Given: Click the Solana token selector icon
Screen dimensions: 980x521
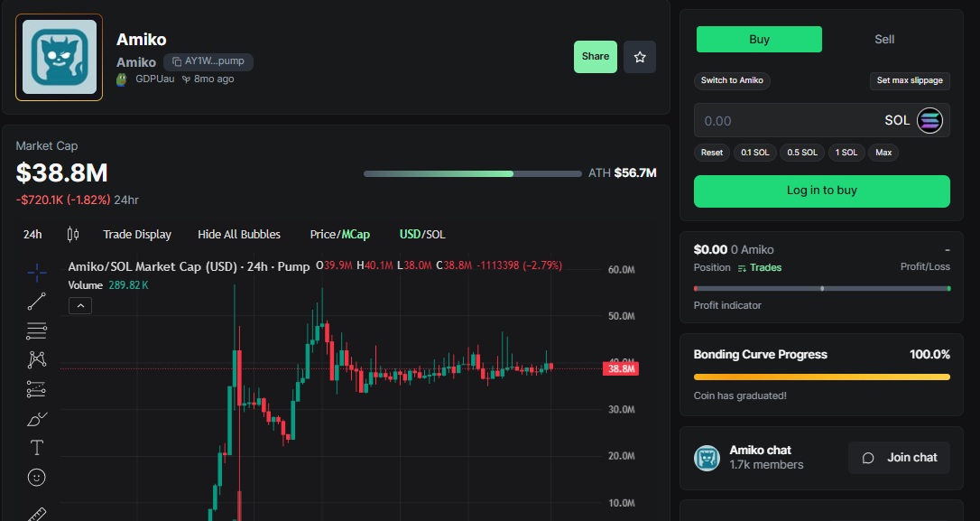Looking at the screenshot, I should point(930,120).
